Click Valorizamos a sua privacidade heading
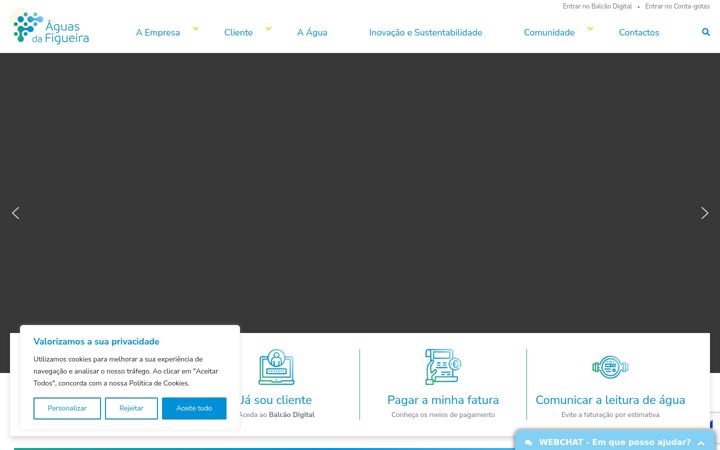Screen dimensions: 720x450 click(96, 342)
